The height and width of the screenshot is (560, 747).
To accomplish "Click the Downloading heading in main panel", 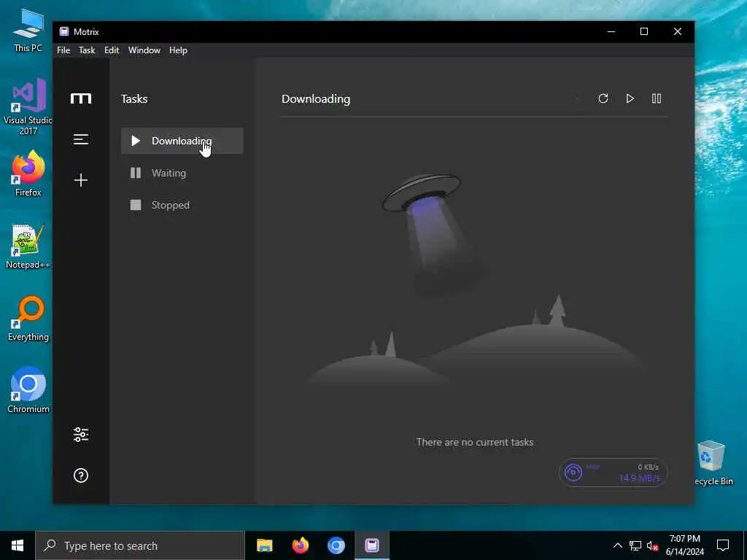I will pos(316,99).
